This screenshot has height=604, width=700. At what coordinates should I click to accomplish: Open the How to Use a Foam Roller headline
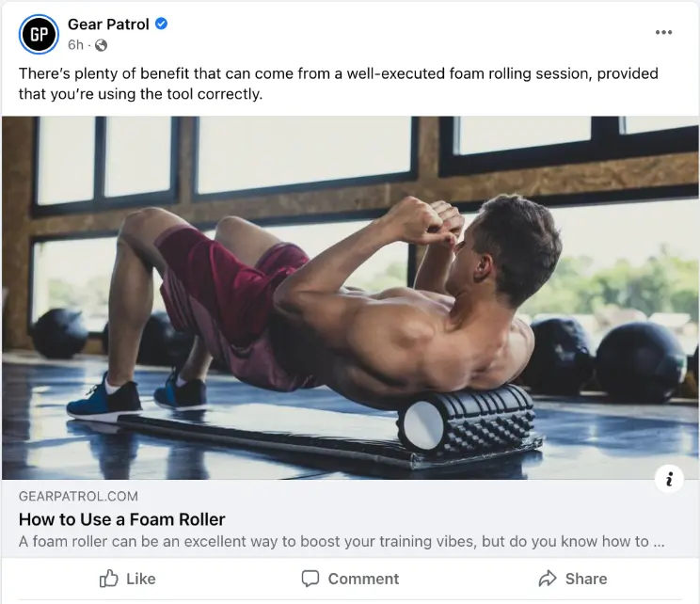122,519
